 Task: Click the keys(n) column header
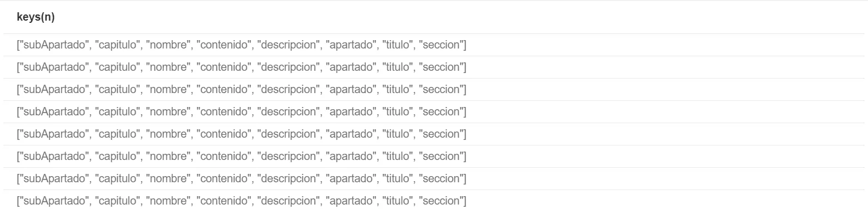click(x=36, y=17)
